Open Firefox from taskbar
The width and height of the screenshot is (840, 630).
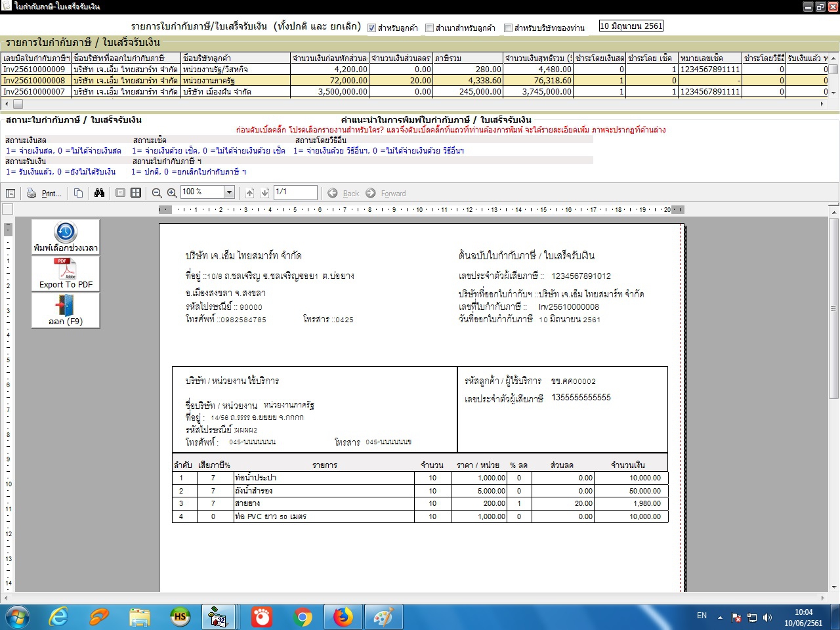(x=343, y=617)
